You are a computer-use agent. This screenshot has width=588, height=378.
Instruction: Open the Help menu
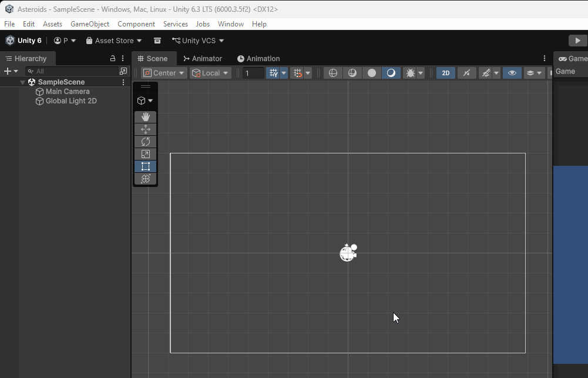point(259,24)
